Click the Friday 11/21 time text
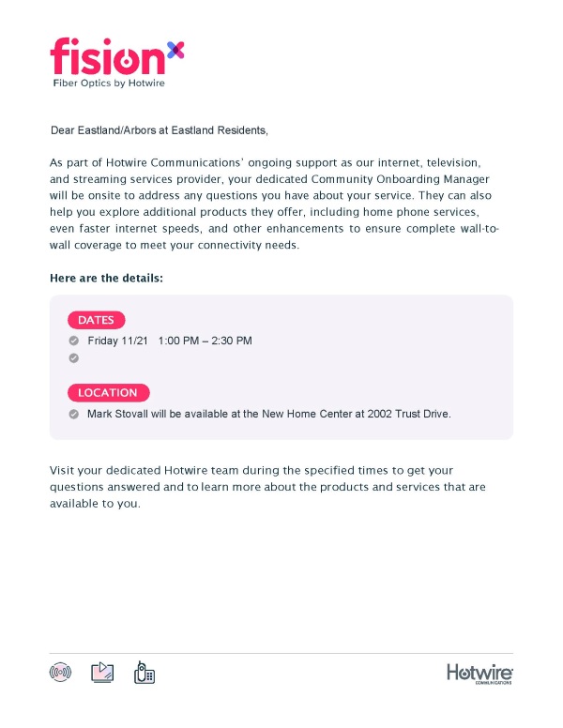This screenshot has height=728, width=563. point(170,341)
